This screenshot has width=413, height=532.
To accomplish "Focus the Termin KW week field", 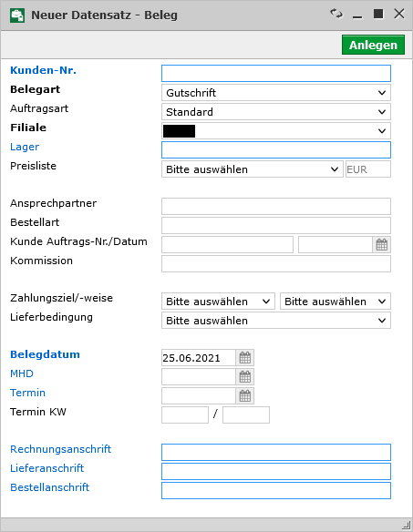I will point(185,415).
